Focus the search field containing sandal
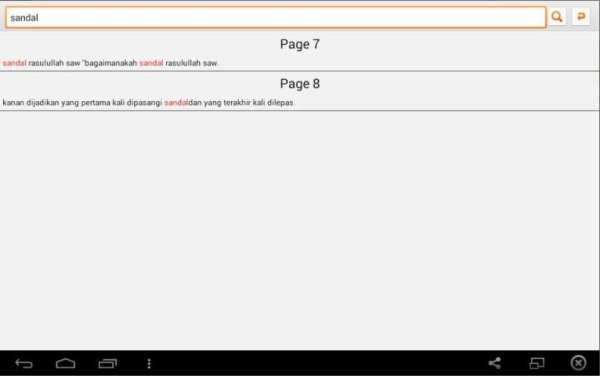 (276, 18)
